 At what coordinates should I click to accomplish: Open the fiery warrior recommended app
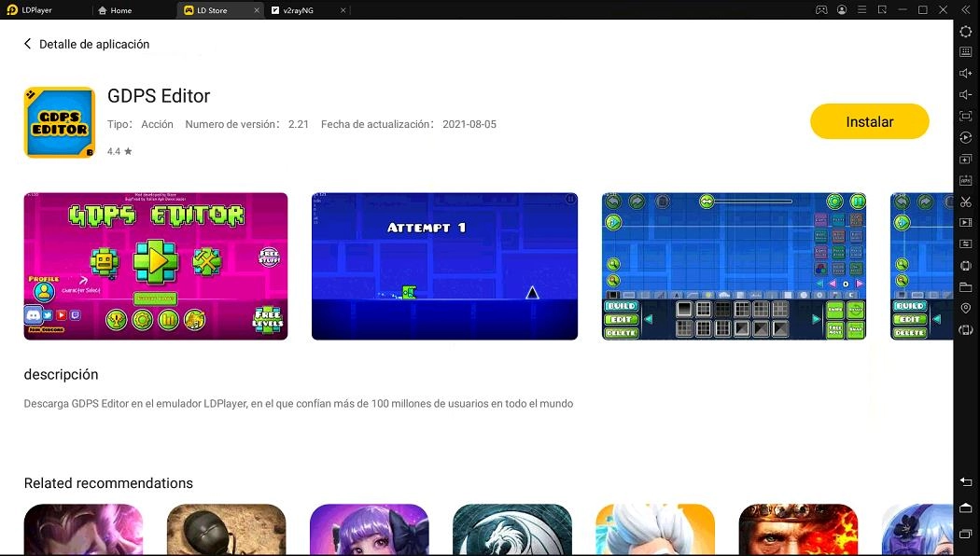coord(798,529)
